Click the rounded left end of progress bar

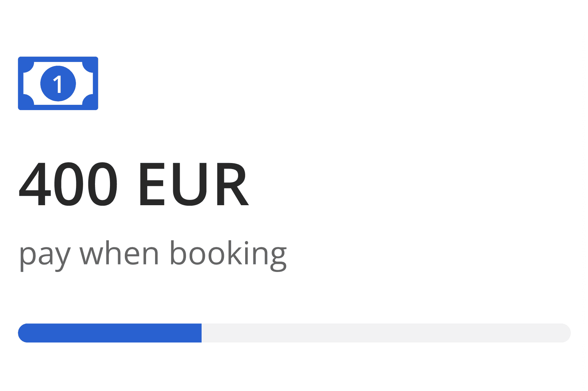pyautogui.click(x=23, y=333)
